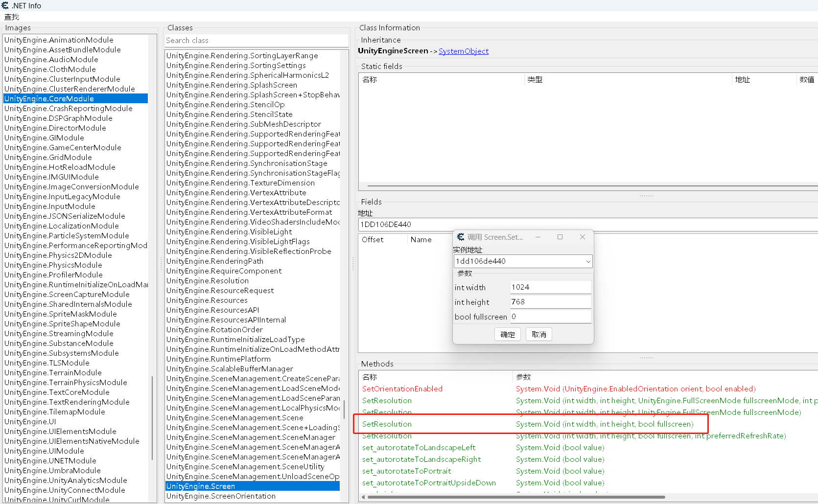Maximize the Screen.Set dialog window
The width and height of the screenshot is (818, 504).
[x=560, y=237]
